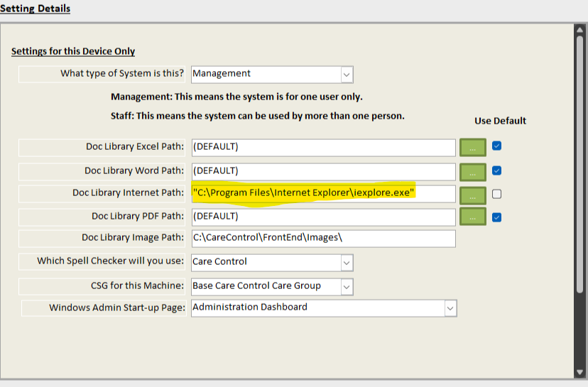The height and width of the screenshot is (387, 588).
Task: Click the highlighted Internet Explorer path field
Action: (323, 193)
